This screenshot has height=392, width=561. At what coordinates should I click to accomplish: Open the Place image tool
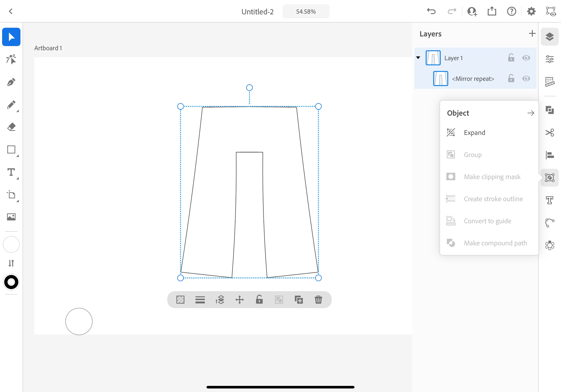pos(11,217)
